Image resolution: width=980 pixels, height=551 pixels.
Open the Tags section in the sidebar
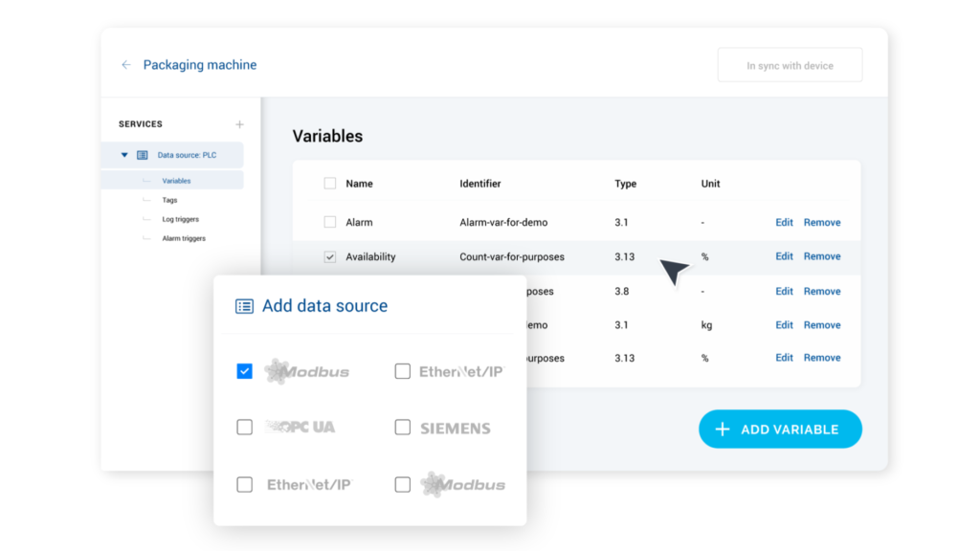pos(168,200)
